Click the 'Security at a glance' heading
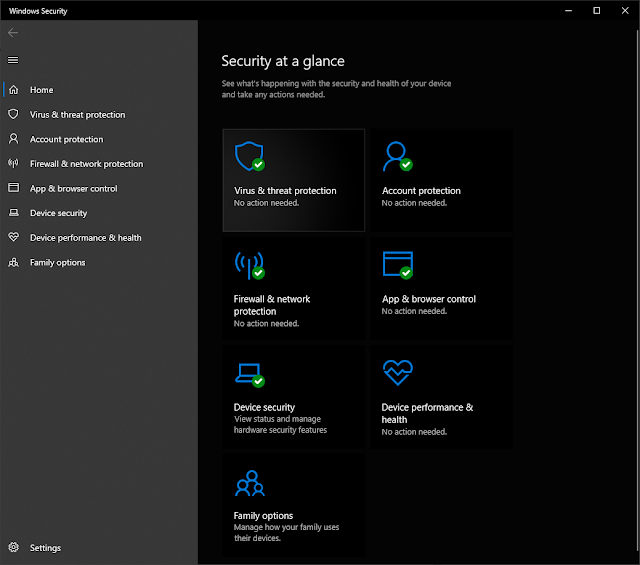Screen dimensions: 640x565 coord(283,61)
